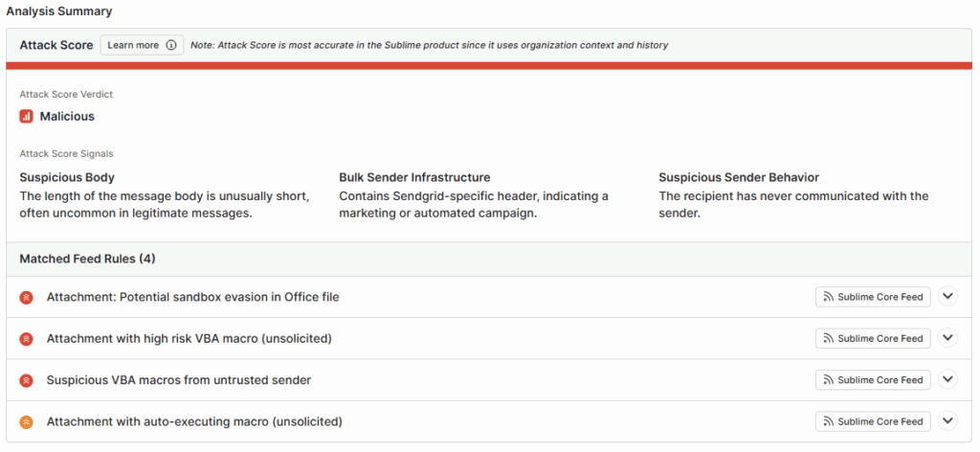
Task: Click the 'recipient has never communicated' description
Action: click(793, 204)
